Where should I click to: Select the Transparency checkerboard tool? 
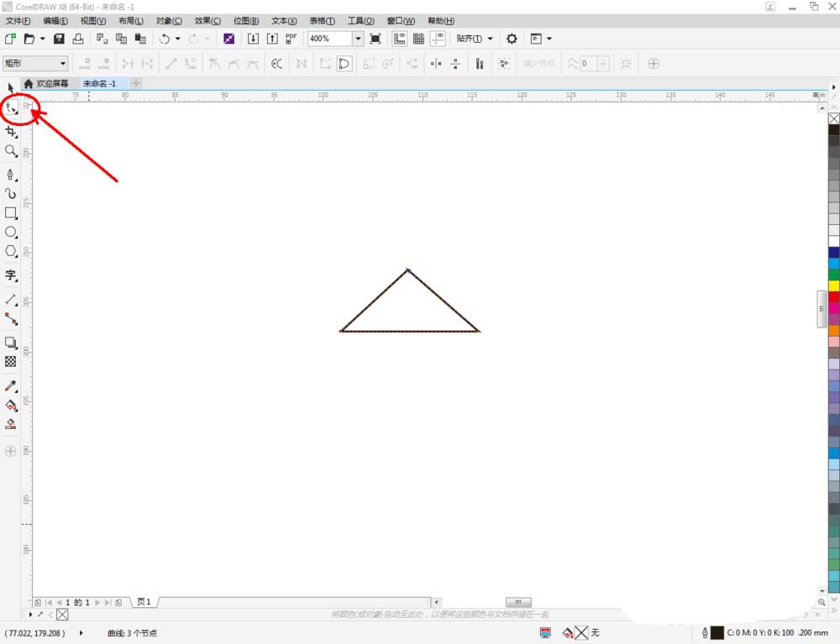tap(11, 362)
